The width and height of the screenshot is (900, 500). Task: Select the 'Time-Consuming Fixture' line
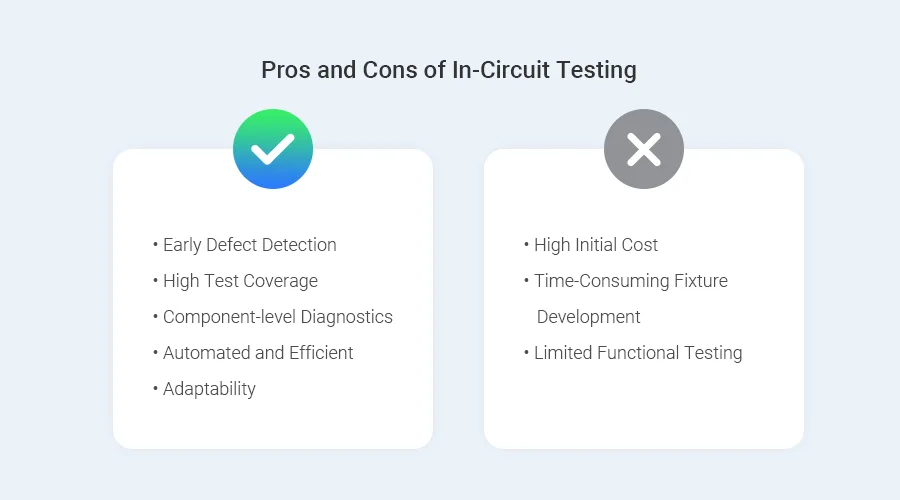630,281
